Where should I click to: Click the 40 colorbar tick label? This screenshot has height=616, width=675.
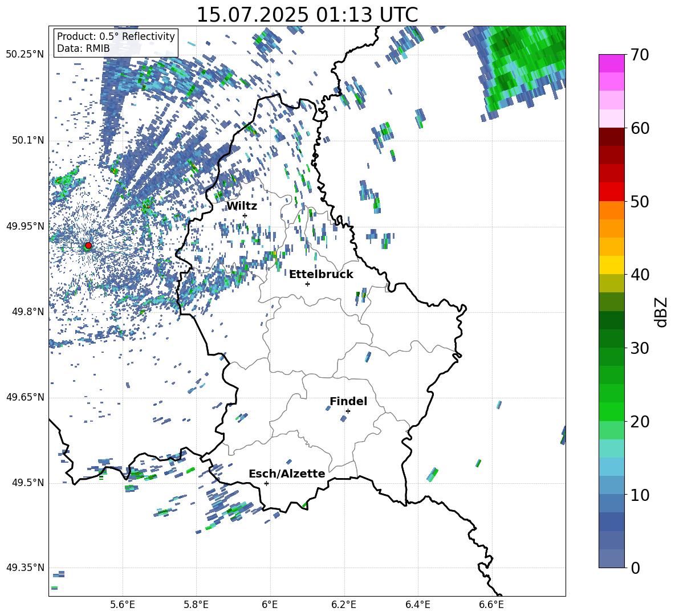click(x=640, y=275)
